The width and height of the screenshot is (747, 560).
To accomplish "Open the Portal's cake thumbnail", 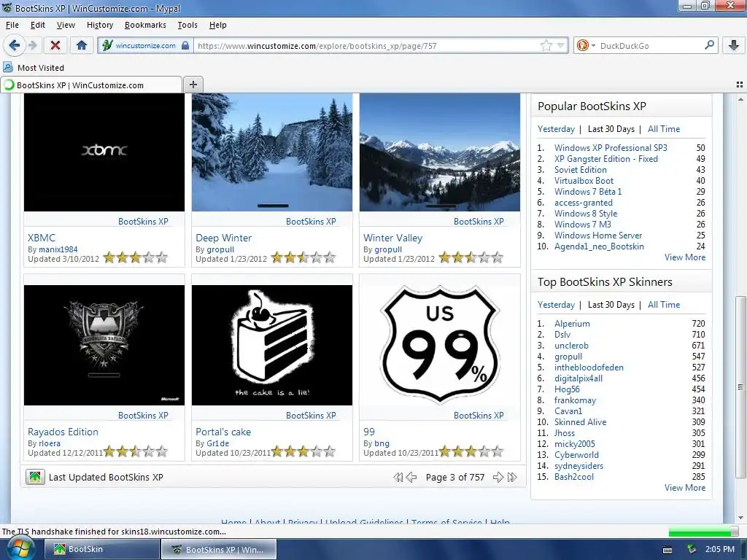I will (x=272, y=345).
